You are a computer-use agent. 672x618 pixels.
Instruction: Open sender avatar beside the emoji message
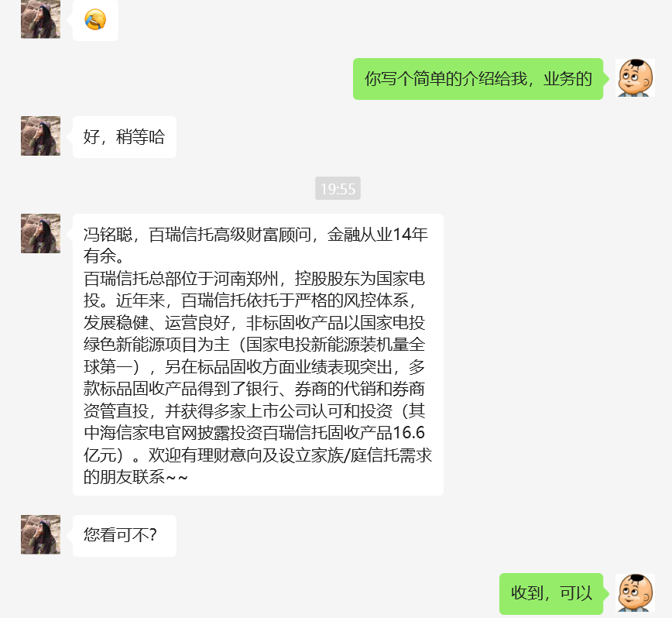41,19
